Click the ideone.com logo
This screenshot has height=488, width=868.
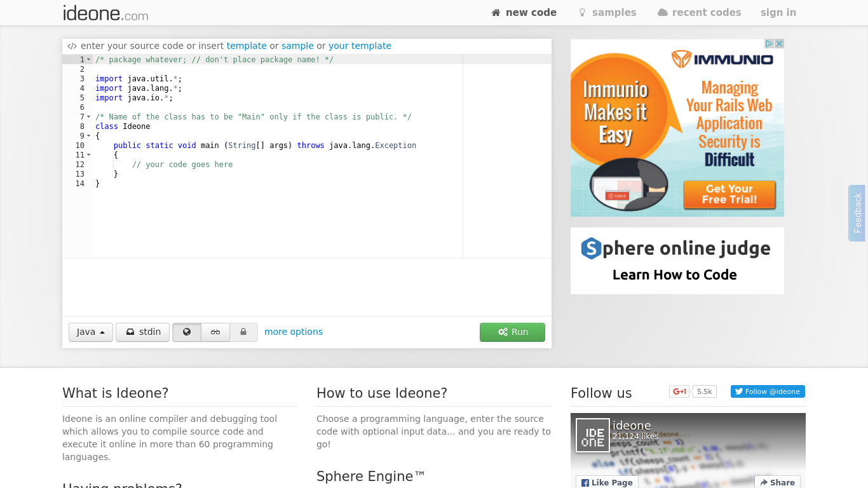105,13
